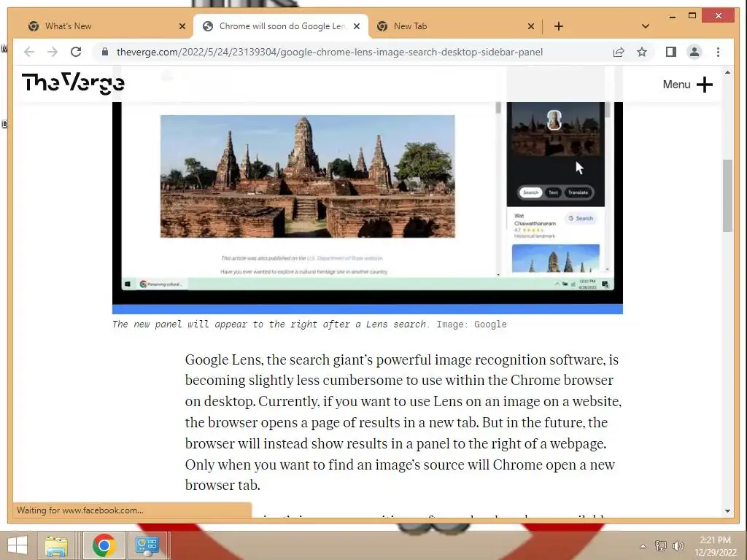Screen dimensions: 747x560
Task: Click the vertical page scrollbar thumb
Action: click(x=727, y=195)
